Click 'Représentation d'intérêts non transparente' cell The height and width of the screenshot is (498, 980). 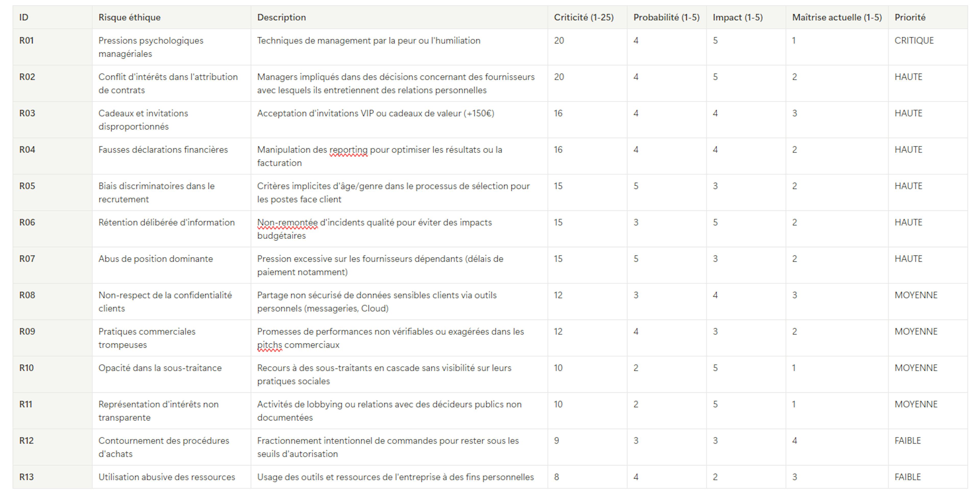pos(171,411)
